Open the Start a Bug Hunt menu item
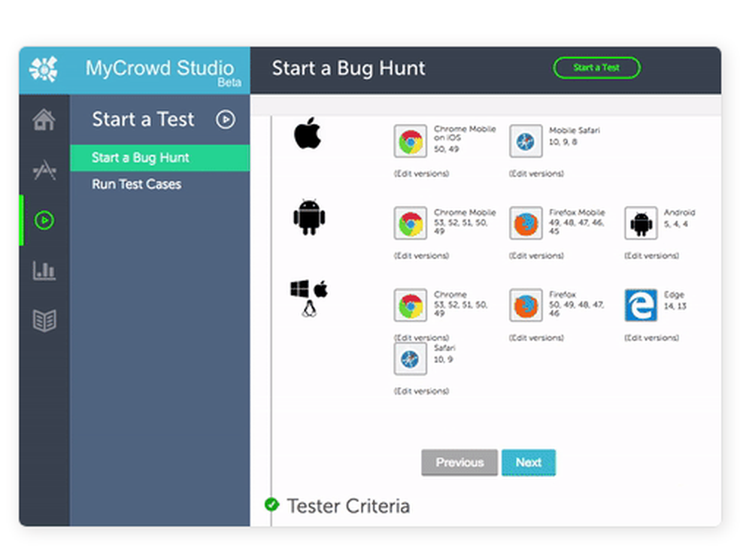This screenshot has width=752, height=560. point(159,158)
